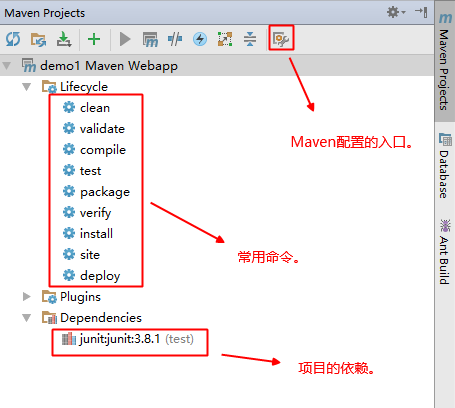Click the Database tab icon
455x408 pixels.
click(x=445, y=139)
